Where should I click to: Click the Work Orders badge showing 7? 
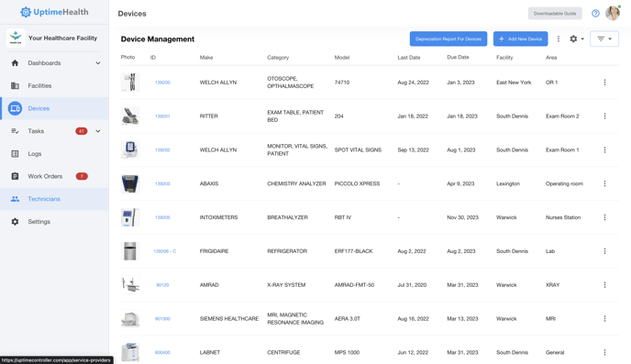[82, 176]
